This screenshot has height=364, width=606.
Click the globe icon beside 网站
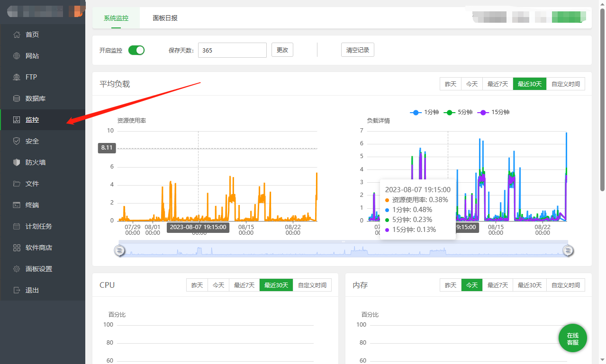(x=17, y=56)
